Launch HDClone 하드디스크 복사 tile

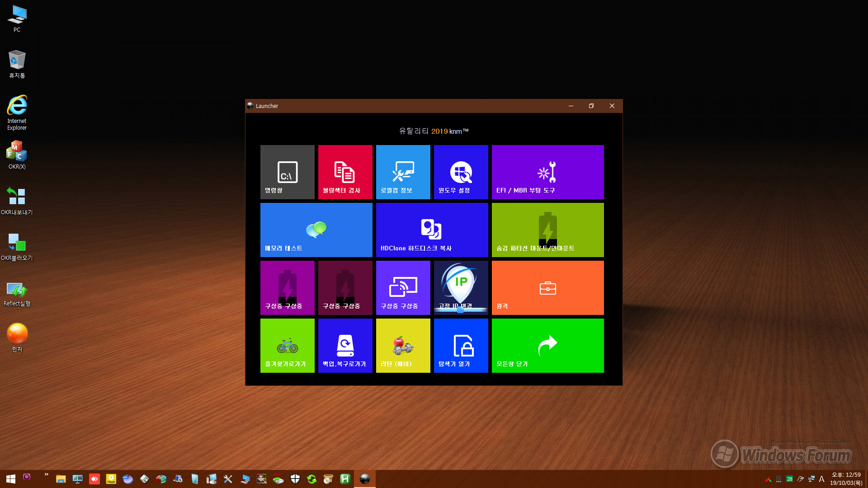coord(432,230)
